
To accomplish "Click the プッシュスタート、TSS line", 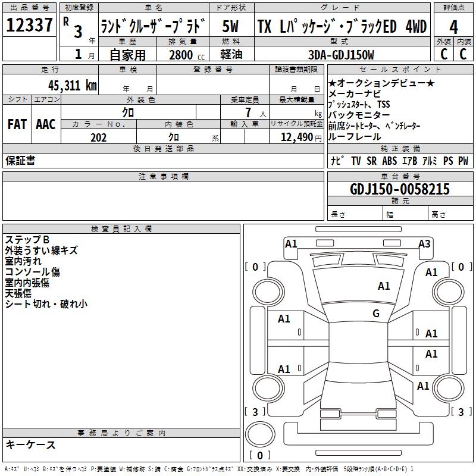I will coord(359,105).
